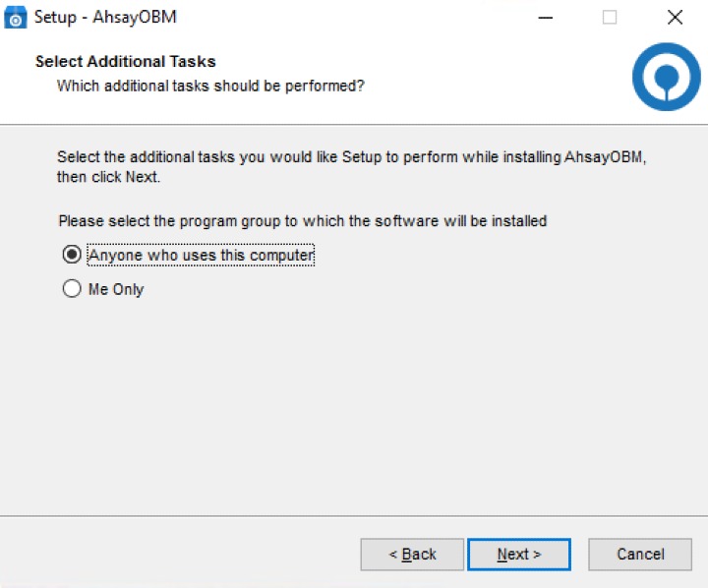Click the "Please select the program group" prompt text
The height and width of the screenshot is (588, 708).
[303, 221]
